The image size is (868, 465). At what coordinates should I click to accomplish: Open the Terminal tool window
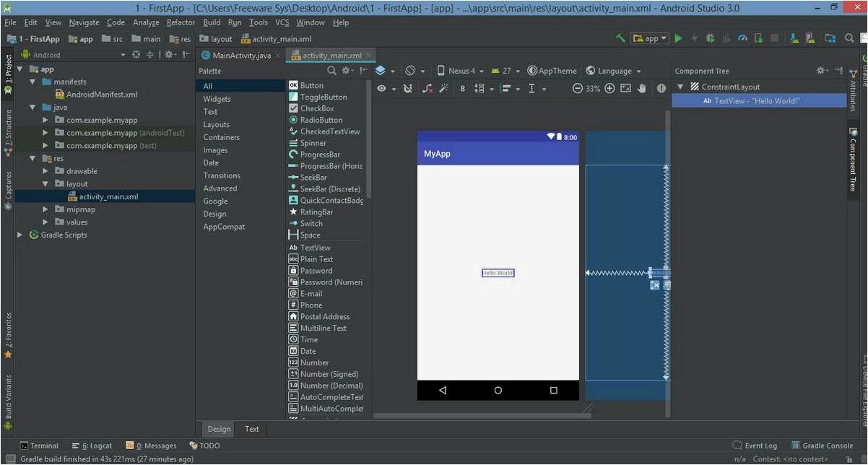point(39,446)
